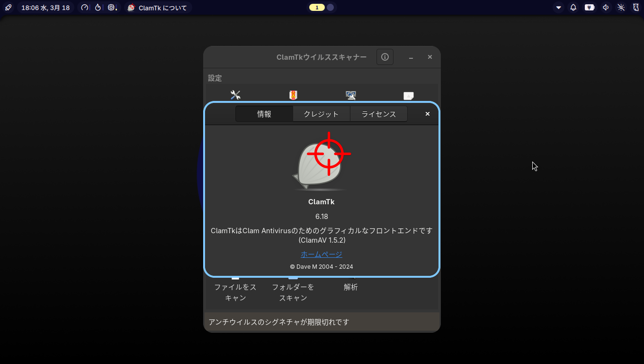Open the network settings icon
Image resolution: width=644 pixels, height=364 pixels.
[351, 95]
